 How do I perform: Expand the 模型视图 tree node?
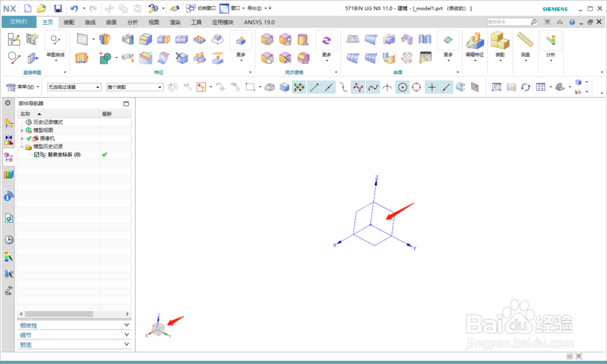[22, 130]
